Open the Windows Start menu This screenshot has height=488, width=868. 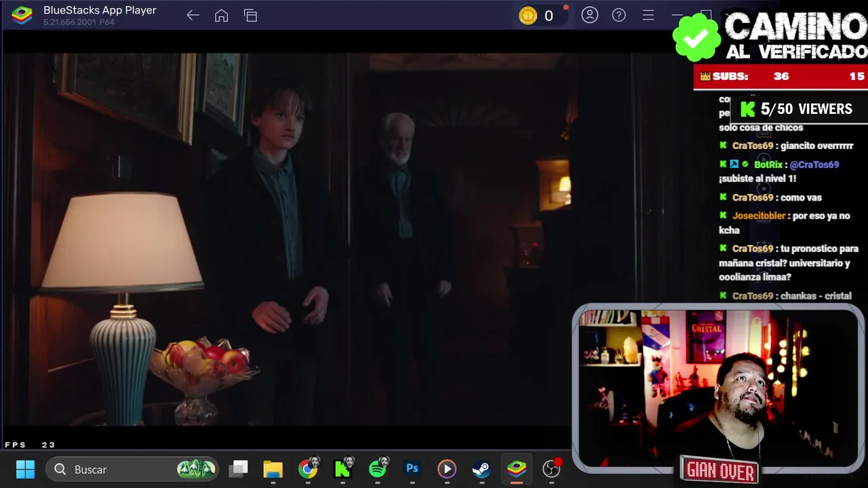(25, 469)
